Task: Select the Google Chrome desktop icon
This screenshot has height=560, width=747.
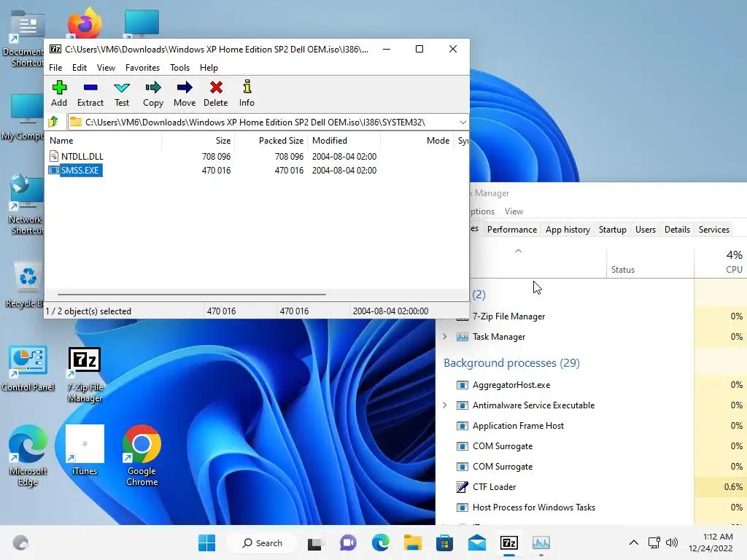Action: click(x=142, y=455)
